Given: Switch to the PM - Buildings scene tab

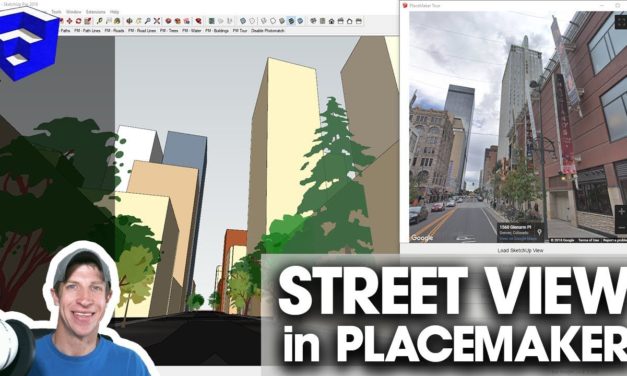Looking at the screenshot, I should (217, 31).
